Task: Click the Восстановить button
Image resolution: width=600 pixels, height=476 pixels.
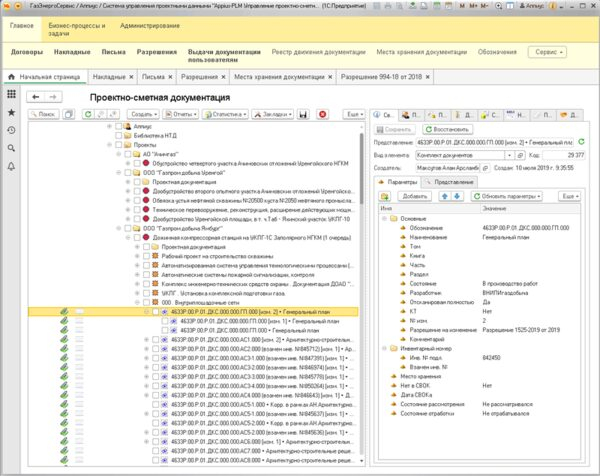Action: point(448,129)
